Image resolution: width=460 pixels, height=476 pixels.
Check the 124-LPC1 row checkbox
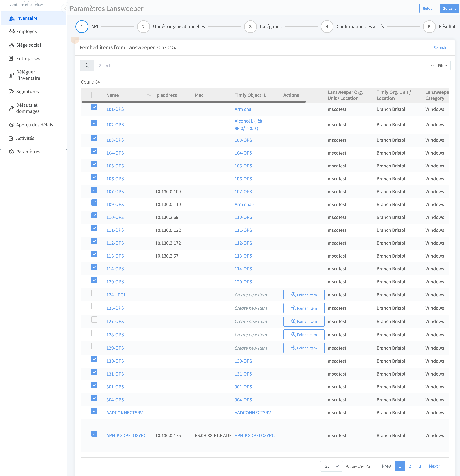pyautogui.click(x=94, y=293)
